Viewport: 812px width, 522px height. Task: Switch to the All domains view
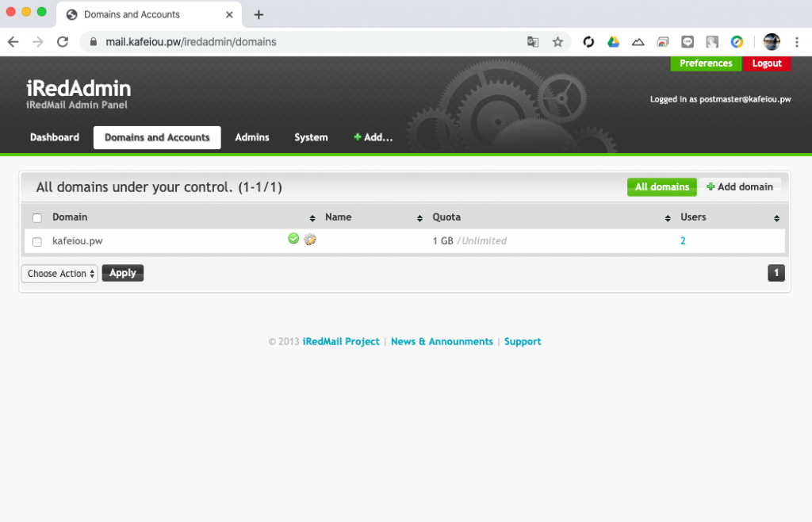click(662, 187)
